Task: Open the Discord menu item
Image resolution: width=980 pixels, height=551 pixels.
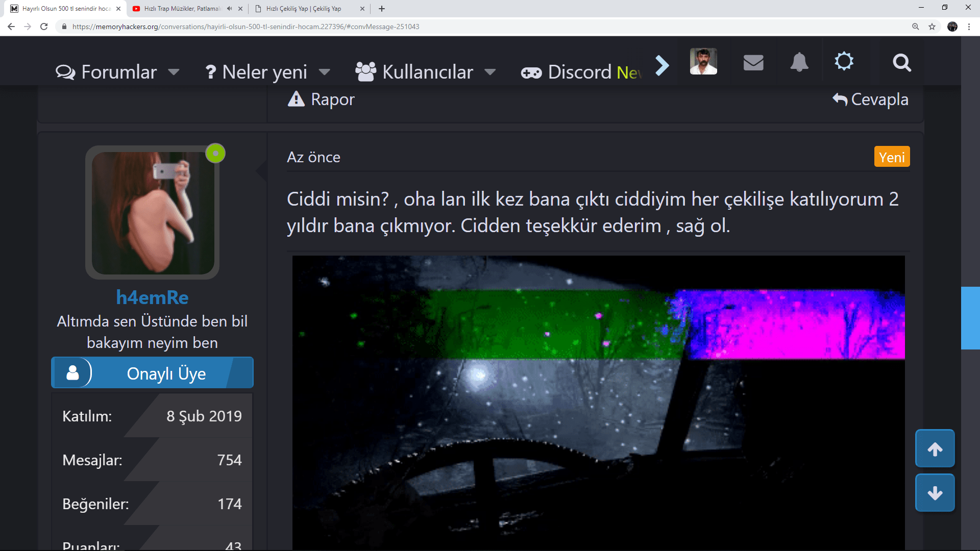Action: pos(566,72)
